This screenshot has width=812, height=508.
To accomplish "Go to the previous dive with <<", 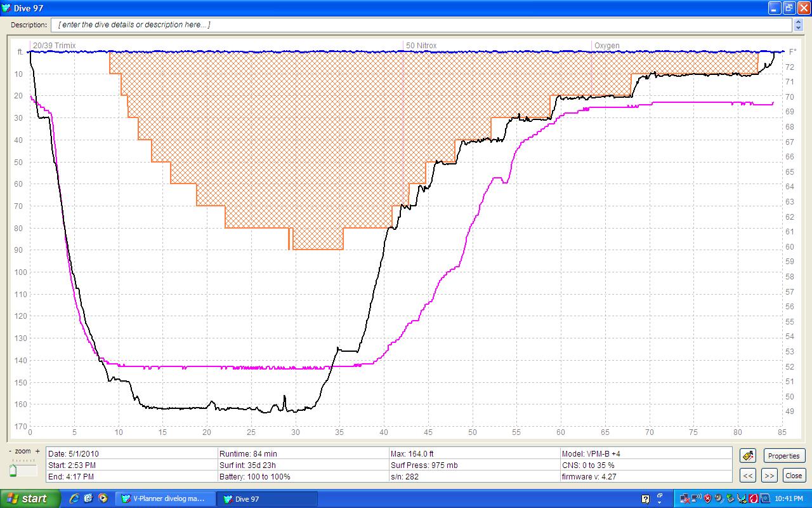I will coord(748,475).
